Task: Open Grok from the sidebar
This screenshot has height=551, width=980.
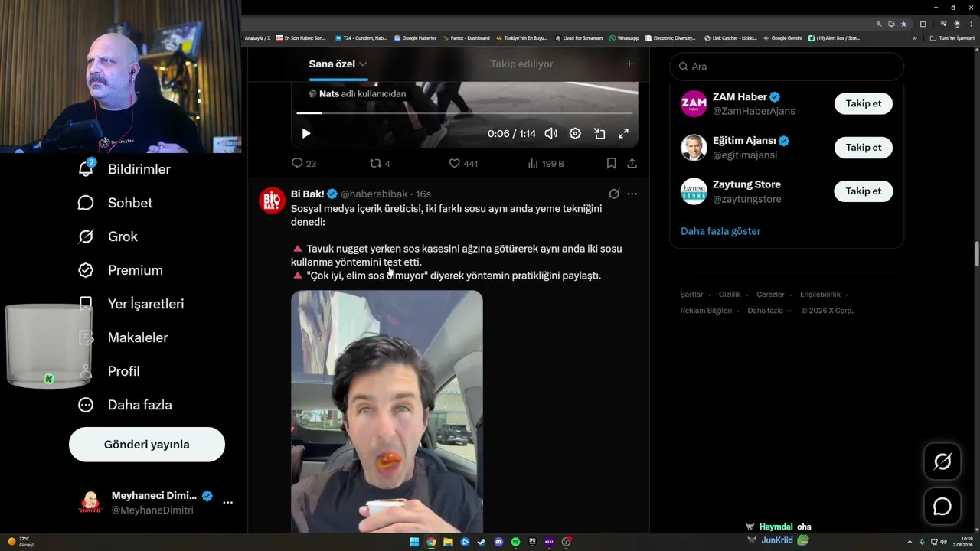Action: pos(108,236)
